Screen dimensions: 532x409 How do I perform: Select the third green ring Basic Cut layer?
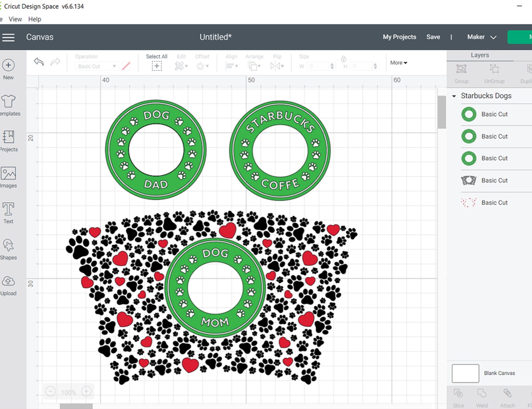pos(496,158)
